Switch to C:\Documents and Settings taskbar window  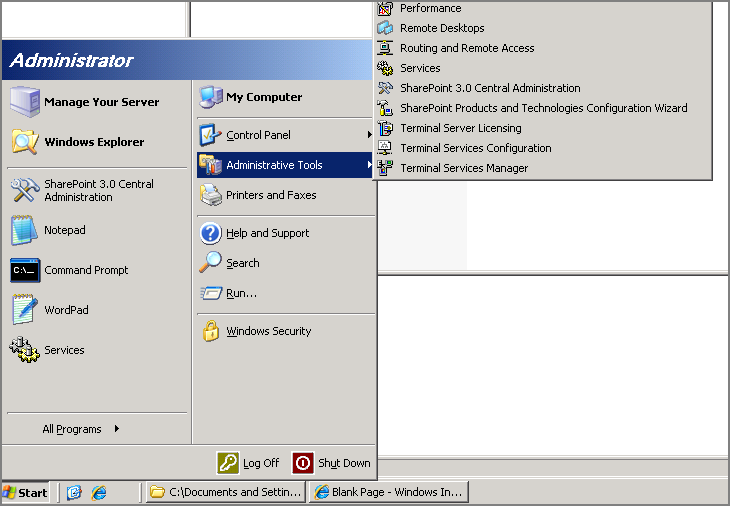coord(226,492)
